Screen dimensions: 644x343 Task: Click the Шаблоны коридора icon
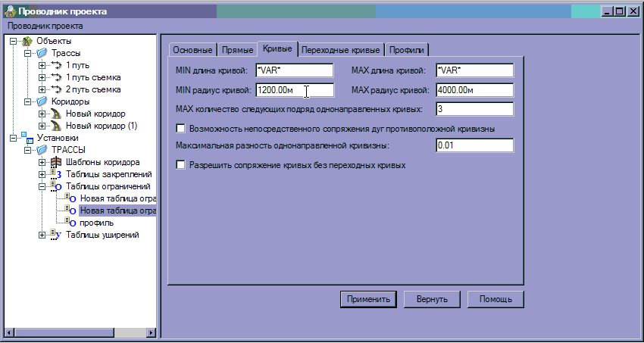[56, 162]
